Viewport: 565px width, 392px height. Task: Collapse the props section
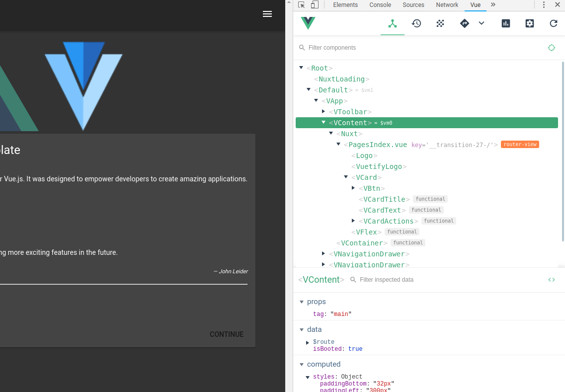click(302, 302)
